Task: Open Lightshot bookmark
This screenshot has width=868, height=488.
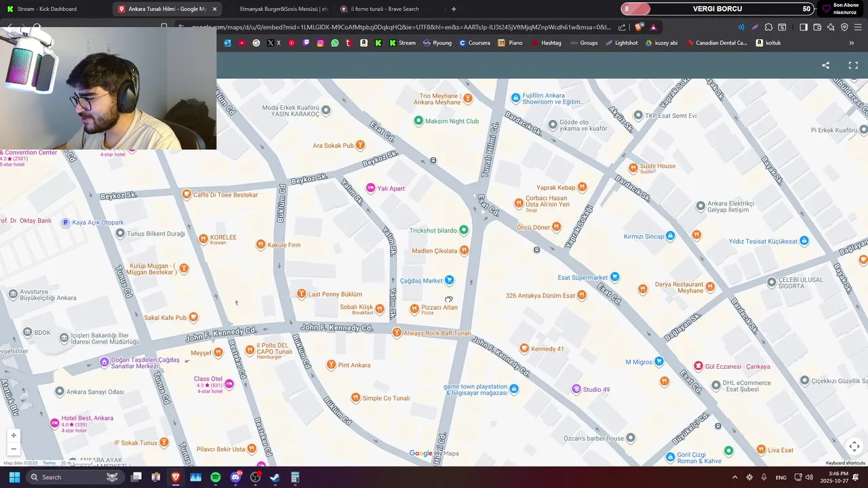Action: 622,43
